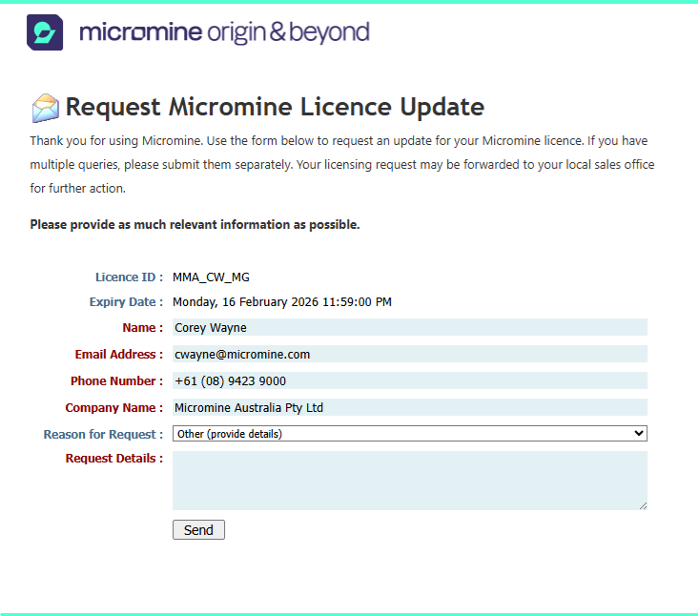Submit the form with the Send button
This screenshot has width=698, height=616.
point(198,529)
